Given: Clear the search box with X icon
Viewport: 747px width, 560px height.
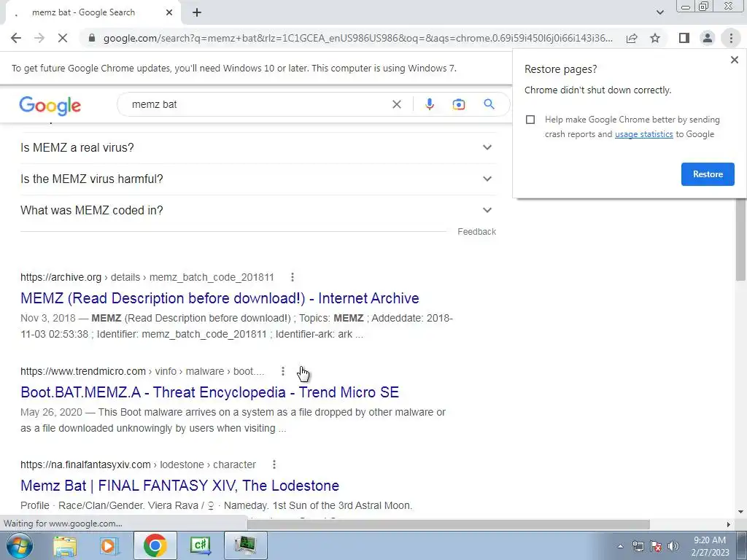Looking at the screenshot, I should pos(396,104).
